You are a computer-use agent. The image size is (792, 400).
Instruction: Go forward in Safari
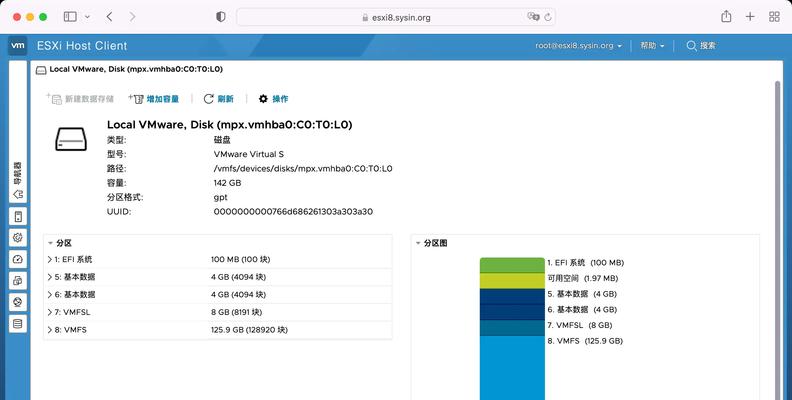132,17
